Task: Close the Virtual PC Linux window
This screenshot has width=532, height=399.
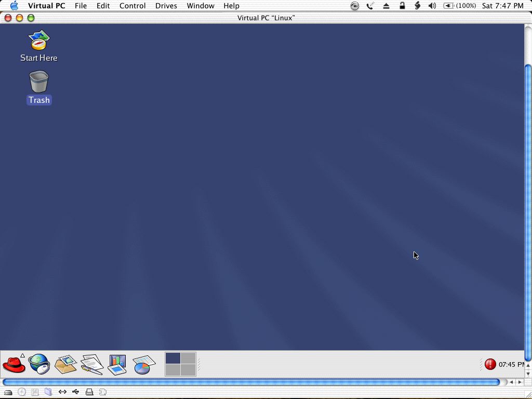Action: click(x=8, y=18)
